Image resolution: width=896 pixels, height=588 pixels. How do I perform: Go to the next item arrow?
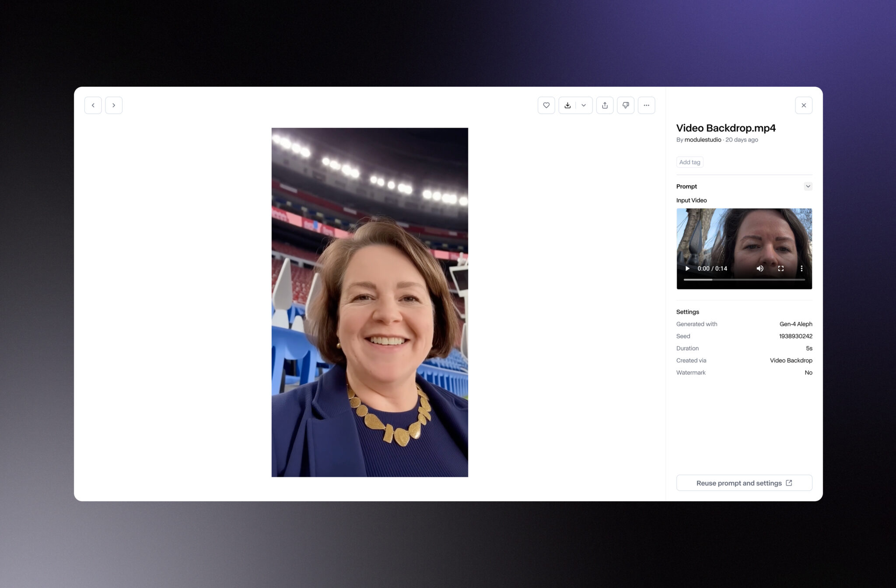coord(114,105)
